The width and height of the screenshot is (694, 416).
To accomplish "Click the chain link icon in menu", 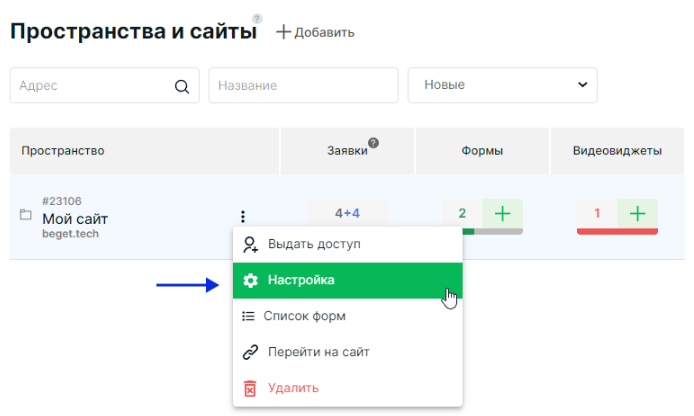I will click(x=251, y=352).
